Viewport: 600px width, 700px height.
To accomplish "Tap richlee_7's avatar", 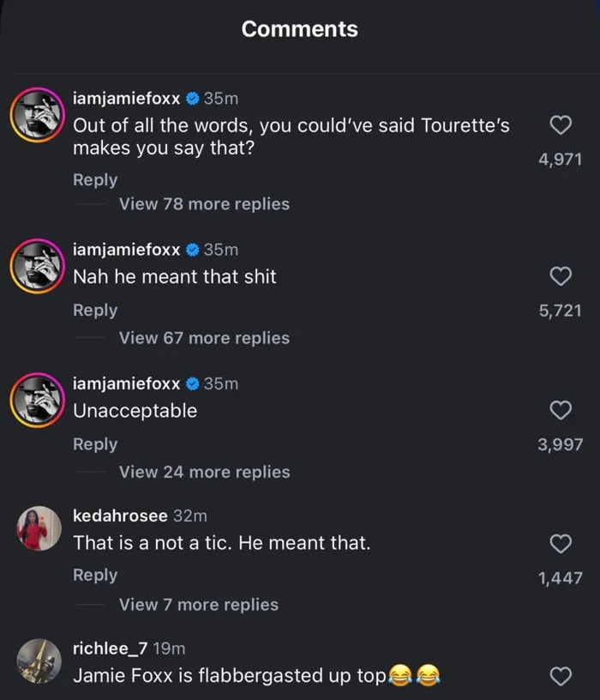I will (x=36, y=661).
